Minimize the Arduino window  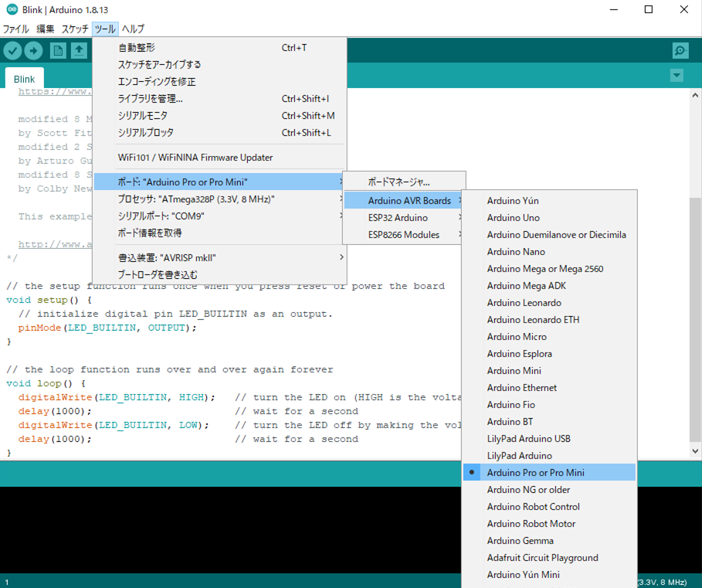[614, 9]
